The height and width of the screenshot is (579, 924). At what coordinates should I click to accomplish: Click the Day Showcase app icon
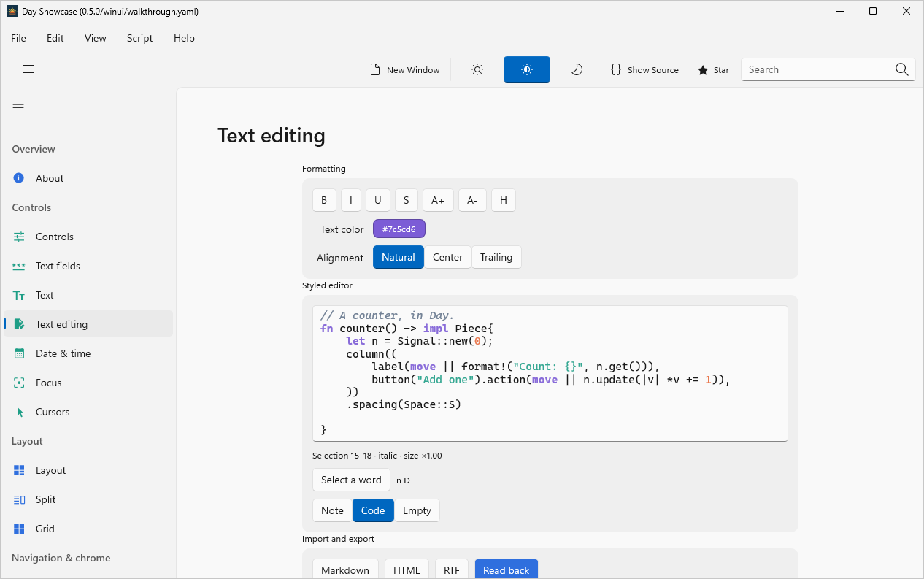tap(12, 11)
